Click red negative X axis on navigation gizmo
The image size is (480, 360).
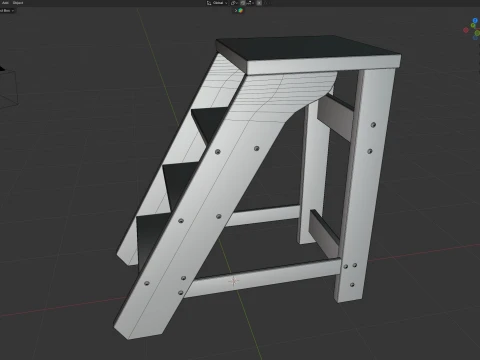(466, 30)
